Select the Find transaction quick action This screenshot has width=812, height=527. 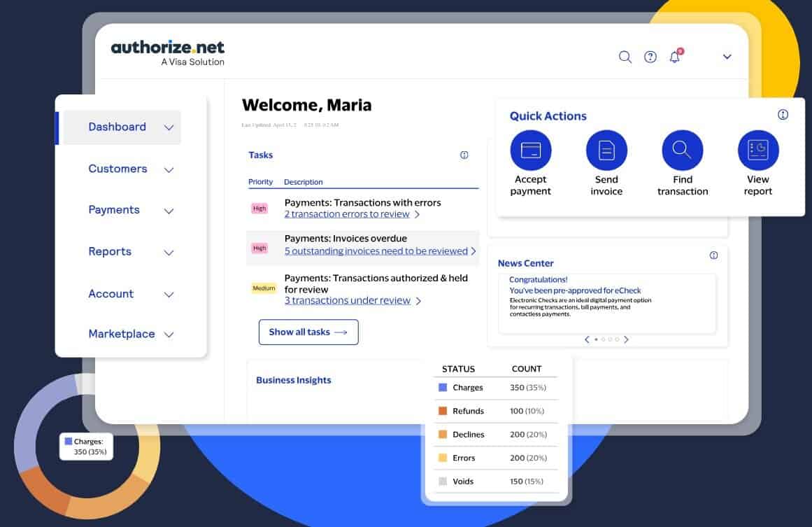click(682, 150)
